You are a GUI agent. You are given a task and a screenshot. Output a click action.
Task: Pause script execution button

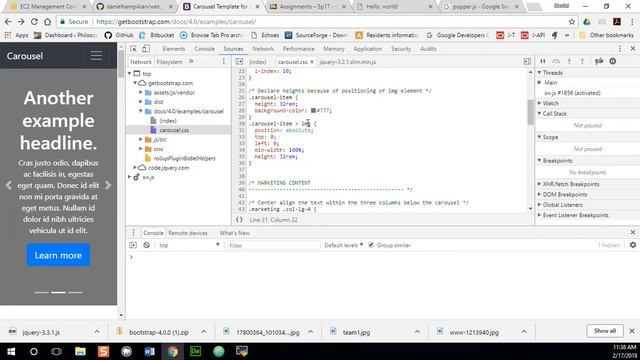point(543,61)
